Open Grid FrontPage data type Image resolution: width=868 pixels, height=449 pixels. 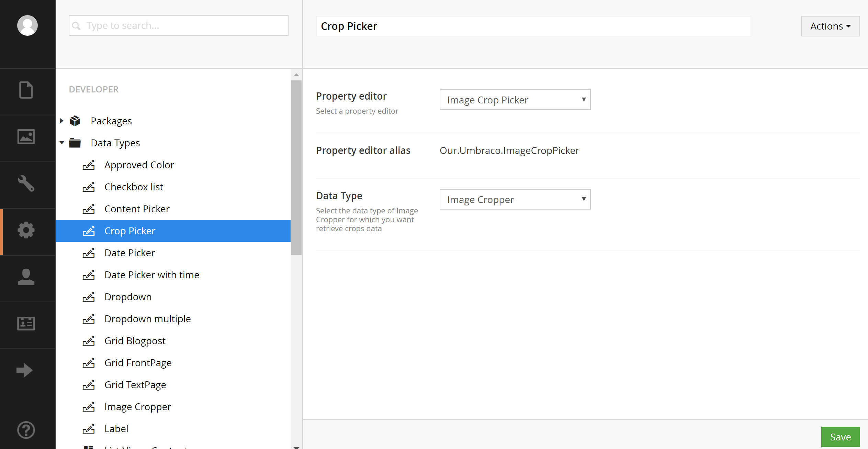pos(138,363)
